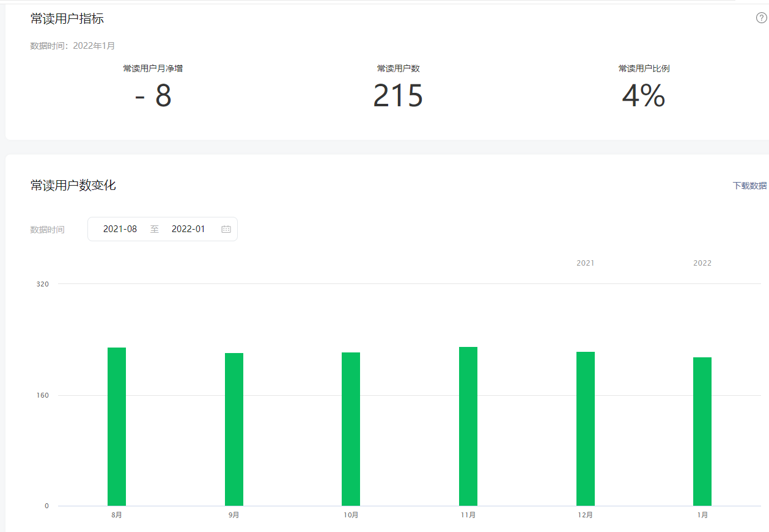The height and width of the screenshot is (532, 769).
Task: Click the 常读用户数 label
Action: click(399, 68)
